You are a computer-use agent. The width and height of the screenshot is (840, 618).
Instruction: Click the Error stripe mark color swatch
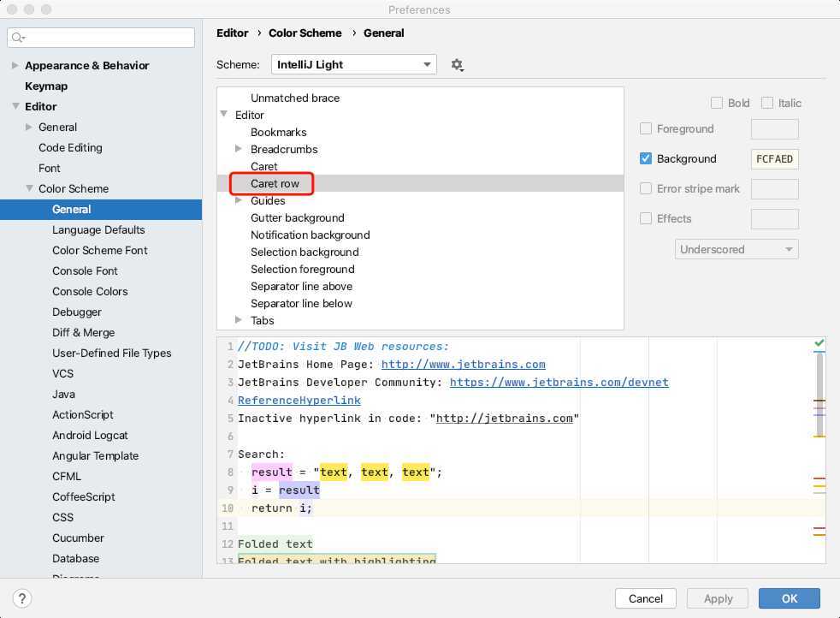coord(775,189)
